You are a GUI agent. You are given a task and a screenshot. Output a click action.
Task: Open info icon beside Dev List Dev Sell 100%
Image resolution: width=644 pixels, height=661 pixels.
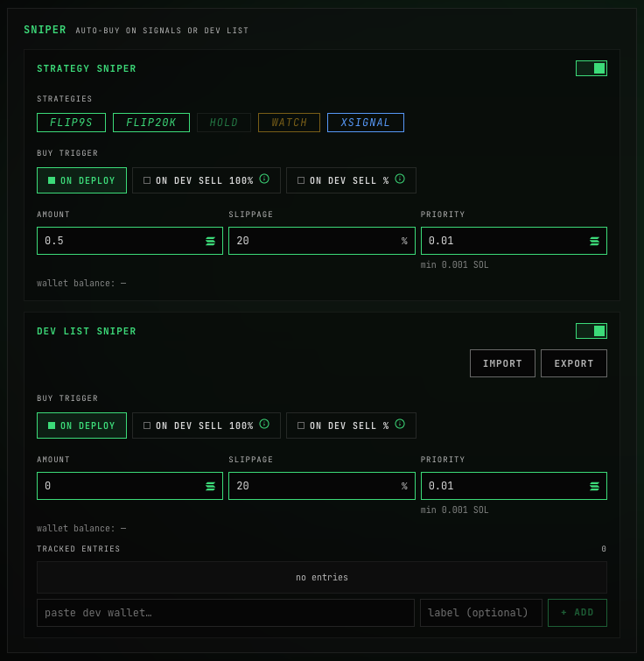(x=264, y=424)
